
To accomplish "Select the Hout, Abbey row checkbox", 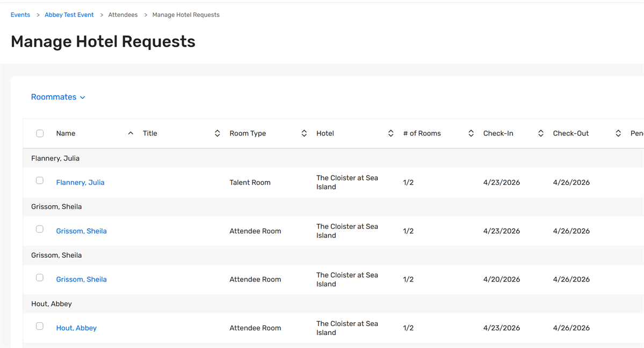I will point(40,326).
